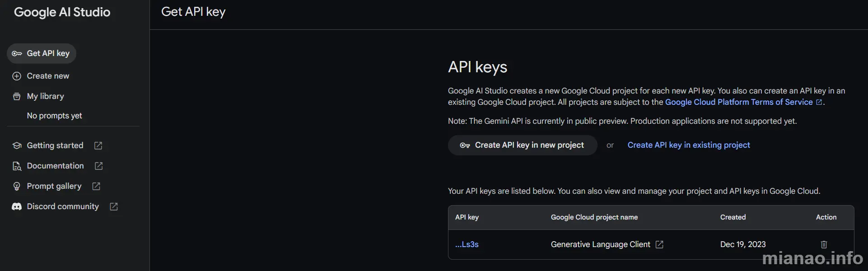Viewport: 868px width, 271px height.
Task: Delete the ...Ls3s API key with trash icon
Action: click(824, 244)
